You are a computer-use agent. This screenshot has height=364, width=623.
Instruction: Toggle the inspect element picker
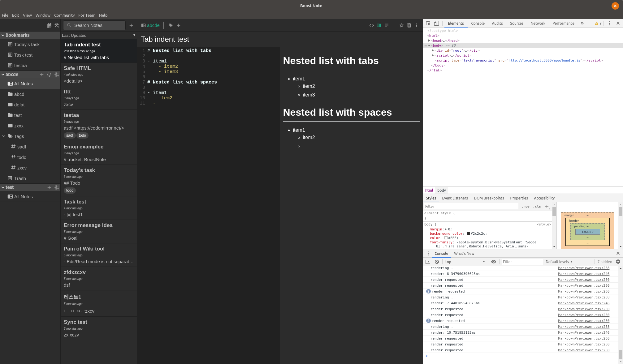tap(428, 24)
